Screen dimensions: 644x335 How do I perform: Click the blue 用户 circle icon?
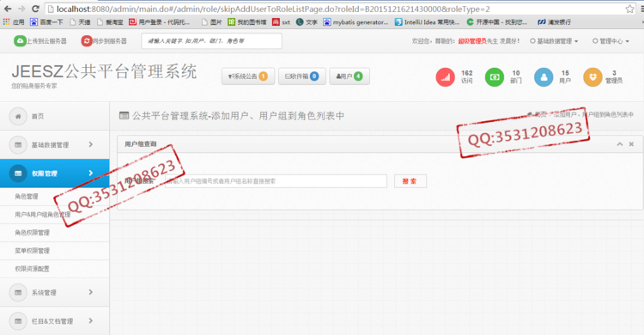click(544, 76)
